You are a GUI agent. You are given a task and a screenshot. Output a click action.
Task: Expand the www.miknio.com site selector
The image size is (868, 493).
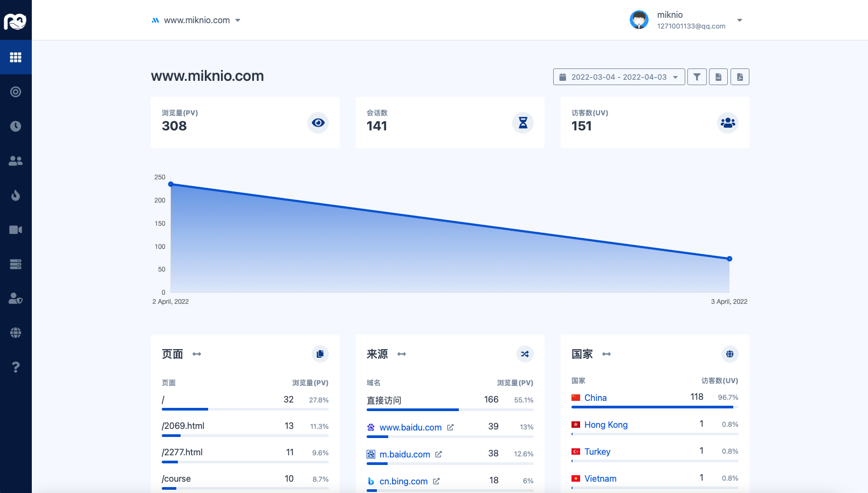click(x=196, y=20)
